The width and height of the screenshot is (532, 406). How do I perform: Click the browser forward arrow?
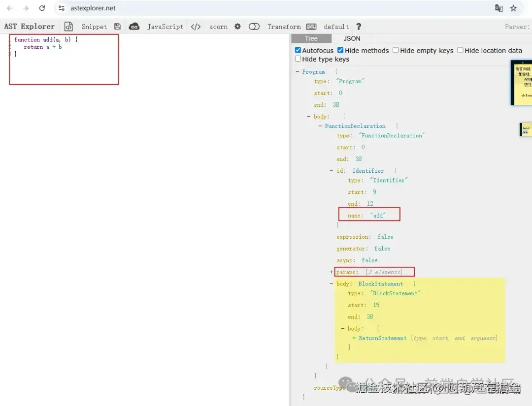click(26, 8)
